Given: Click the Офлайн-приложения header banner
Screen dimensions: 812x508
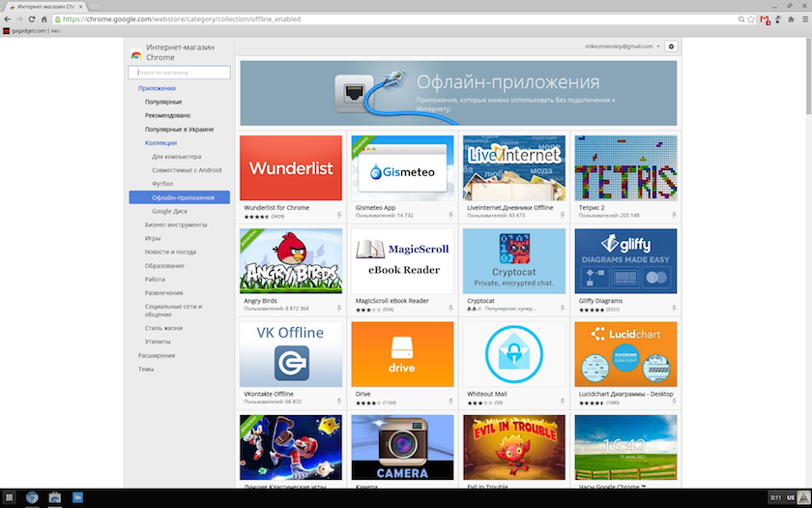Looking at the screenshot, I should point(458,93).
